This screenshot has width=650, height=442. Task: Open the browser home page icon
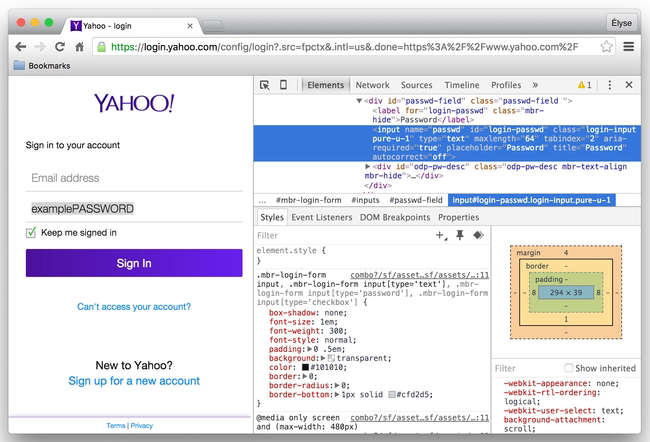pyautogui.click(x=80, y=46)
